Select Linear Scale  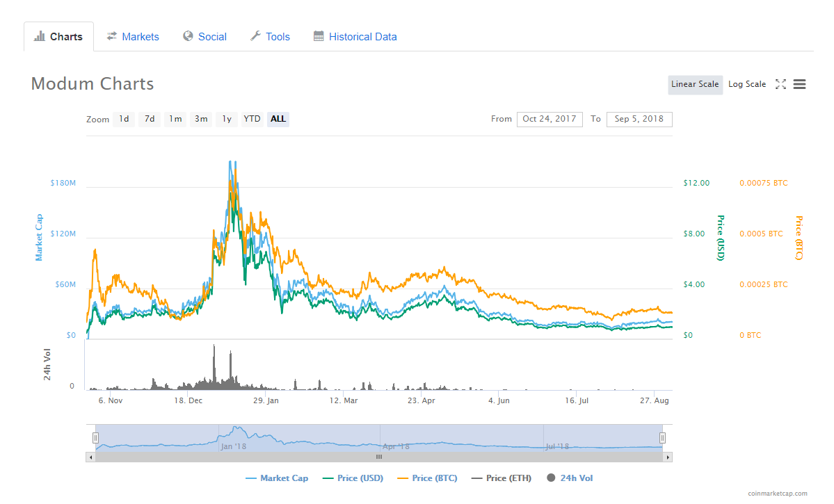695,84
